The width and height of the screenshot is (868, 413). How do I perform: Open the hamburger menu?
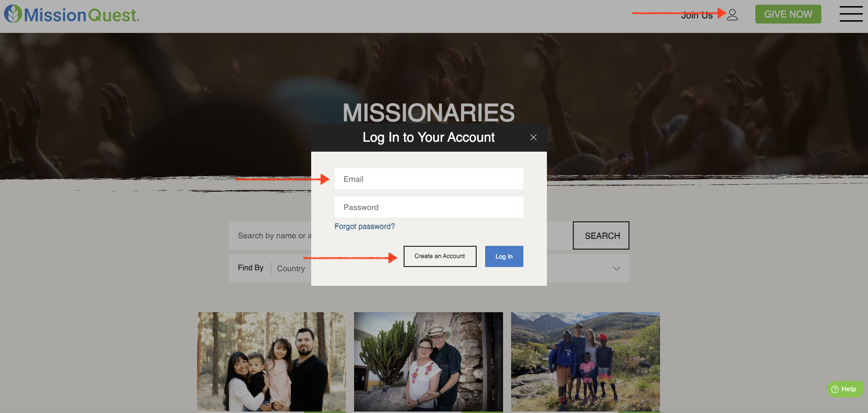coord(851,14)
